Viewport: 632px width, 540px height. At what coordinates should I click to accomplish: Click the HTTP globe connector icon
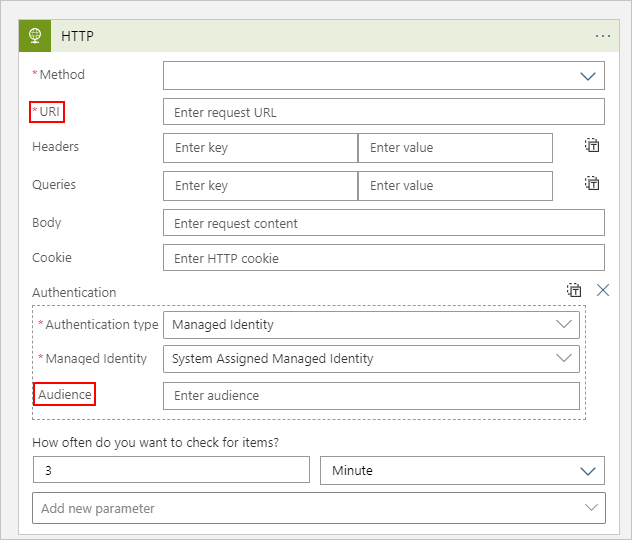pos(35,36)
